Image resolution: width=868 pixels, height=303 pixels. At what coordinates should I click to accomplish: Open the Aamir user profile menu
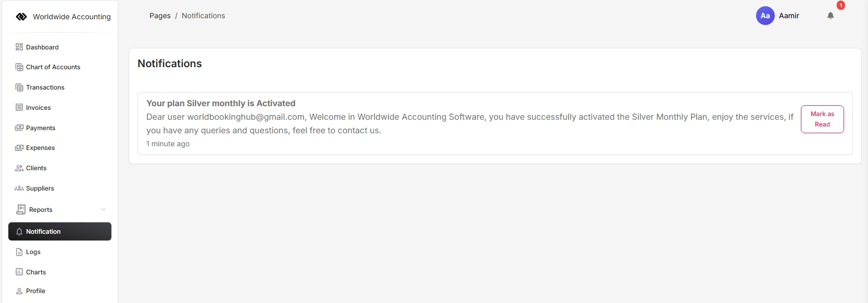[789, 16]
